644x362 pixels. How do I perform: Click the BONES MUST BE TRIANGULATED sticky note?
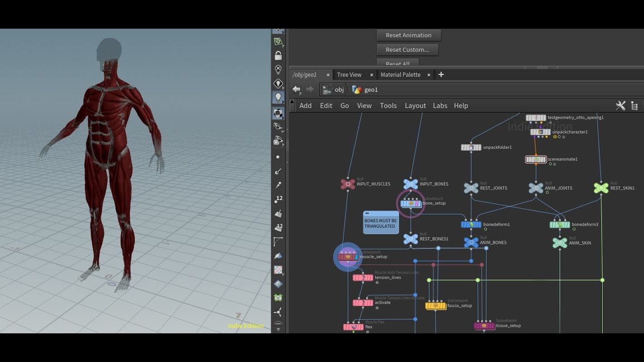pyautogui.click(x=381, y=222)
